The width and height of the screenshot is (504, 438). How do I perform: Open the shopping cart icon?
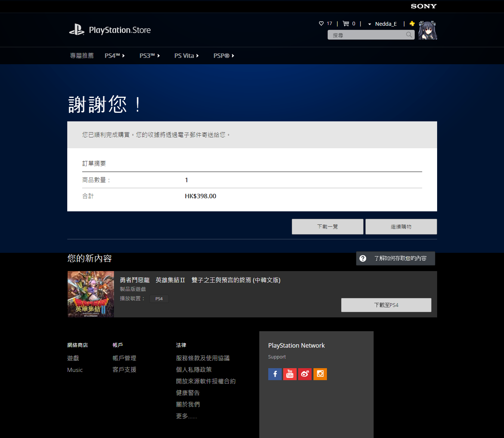346,24
